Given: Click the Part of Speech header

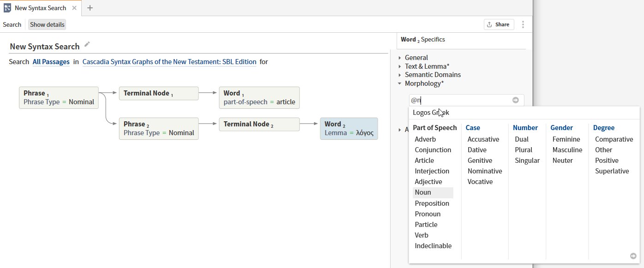Looking at the screenshot, I should (x=435, y=128).
